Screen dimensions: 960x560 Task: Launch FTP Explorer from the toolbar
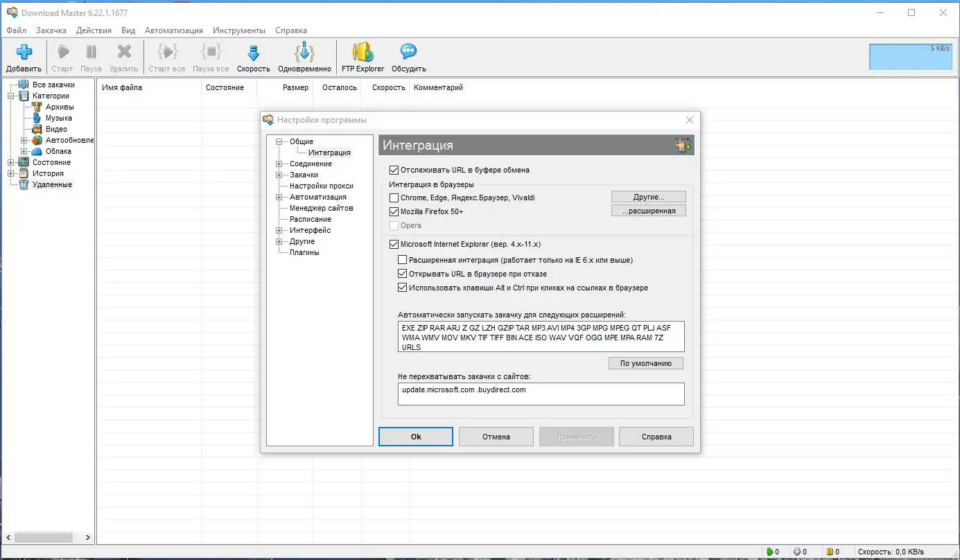point(363,52)
